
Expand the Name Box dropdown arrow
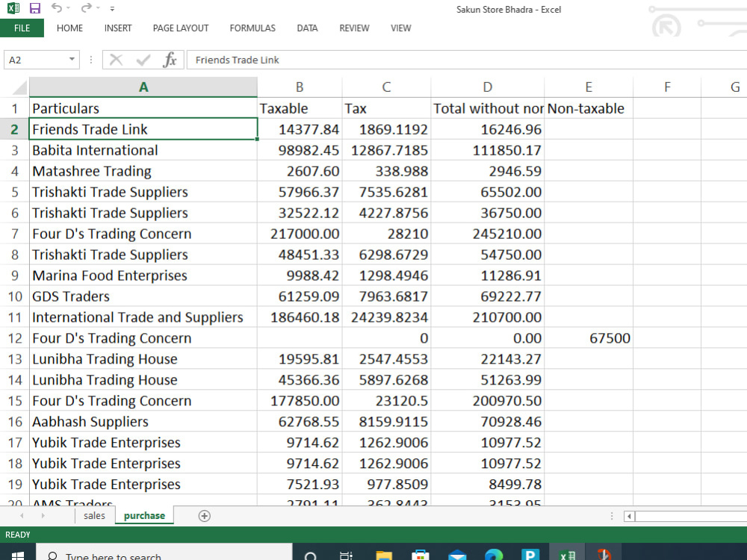(x=72, y=60)
